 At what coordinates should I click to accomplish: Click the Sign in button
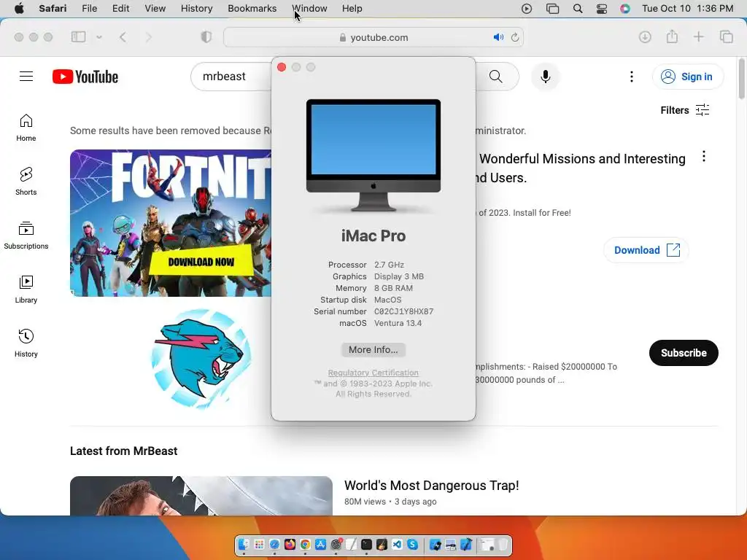688,77
